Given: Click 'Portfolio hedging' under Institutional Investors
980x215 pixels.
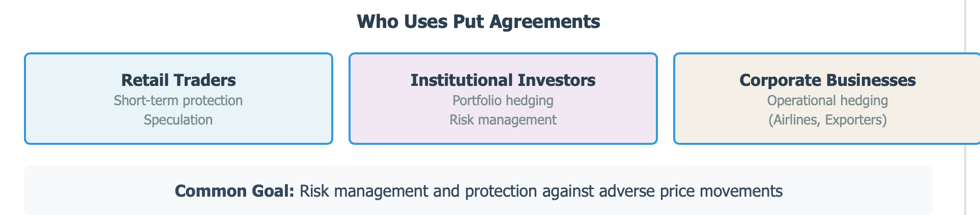Looking at the screenshot, I should [x=503, y=101].
